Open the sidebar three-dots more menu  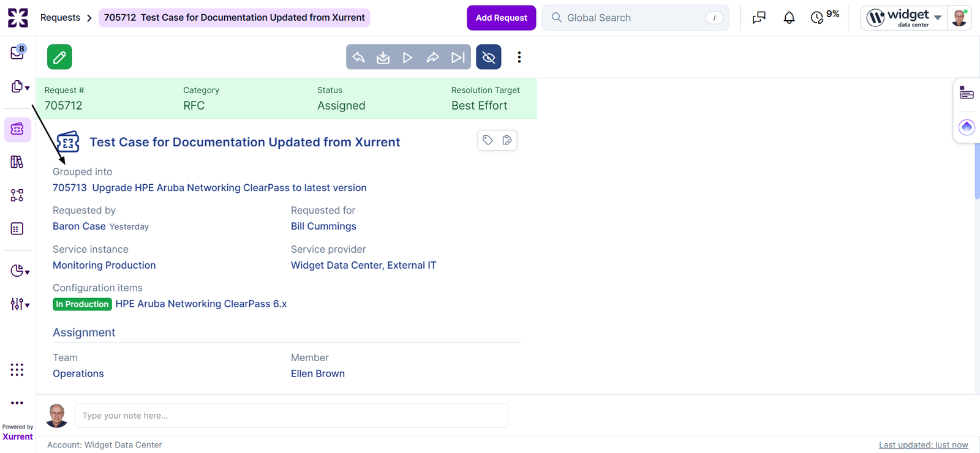17,403
